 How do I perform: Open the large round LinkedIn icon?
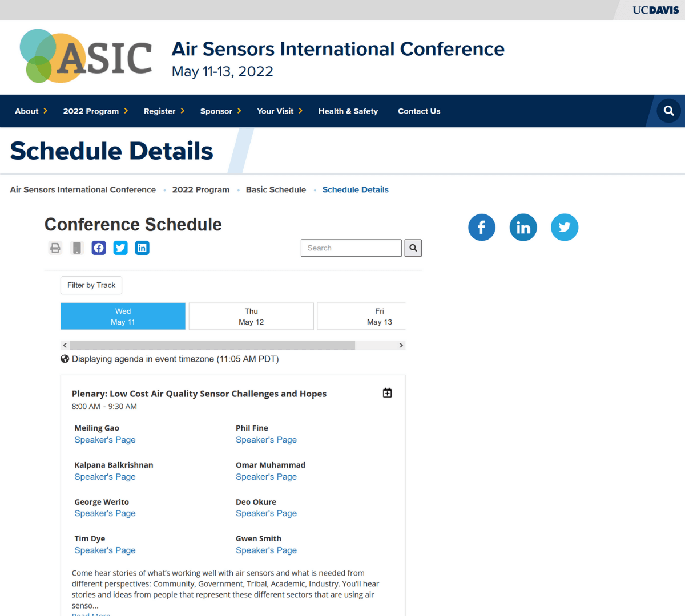tap(523, 228)
